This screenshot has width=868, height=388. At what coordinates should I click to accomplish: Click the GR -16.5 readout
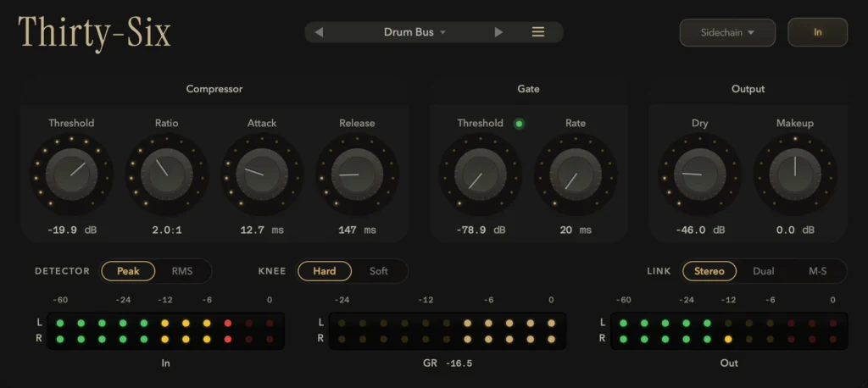[448, 363]
